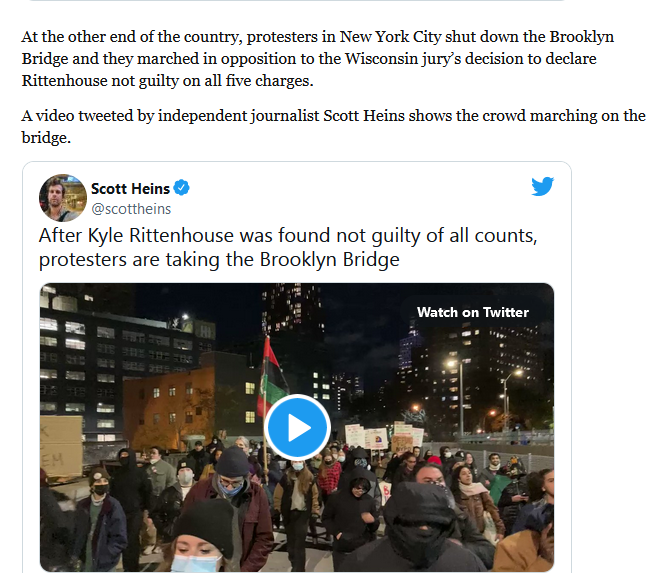
Task: Click the Watch on Twitter button
Action: (473, 312)
